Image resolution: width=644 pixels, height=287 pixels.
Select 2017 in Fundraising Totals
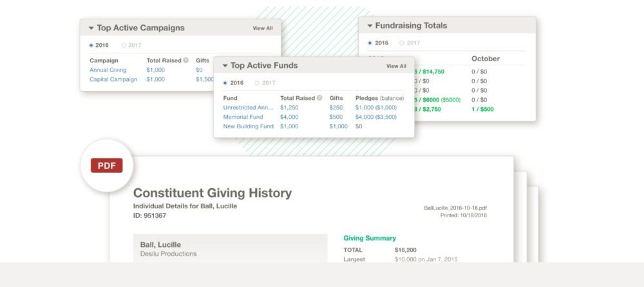click(x=402, y=43)
